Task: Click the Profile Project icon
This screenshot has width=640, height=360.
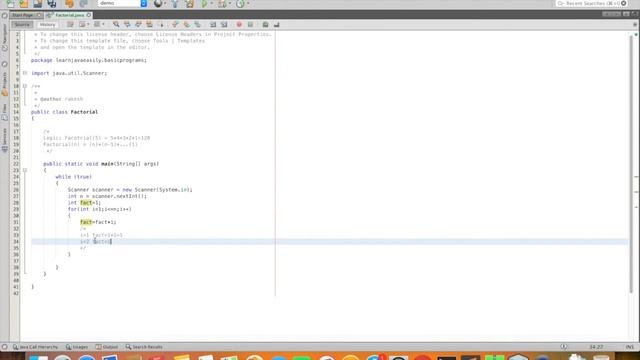Action: click(240, 4)
